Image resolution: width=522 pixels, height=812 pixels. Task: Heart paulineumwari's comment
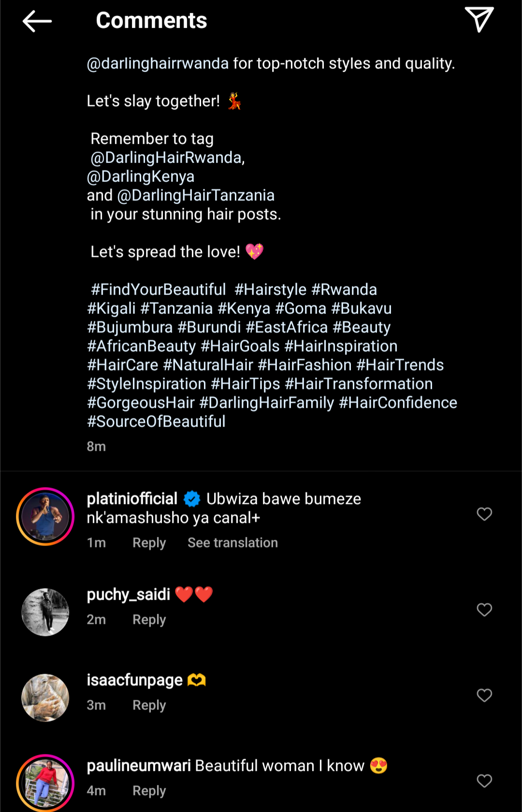point(484,781)
